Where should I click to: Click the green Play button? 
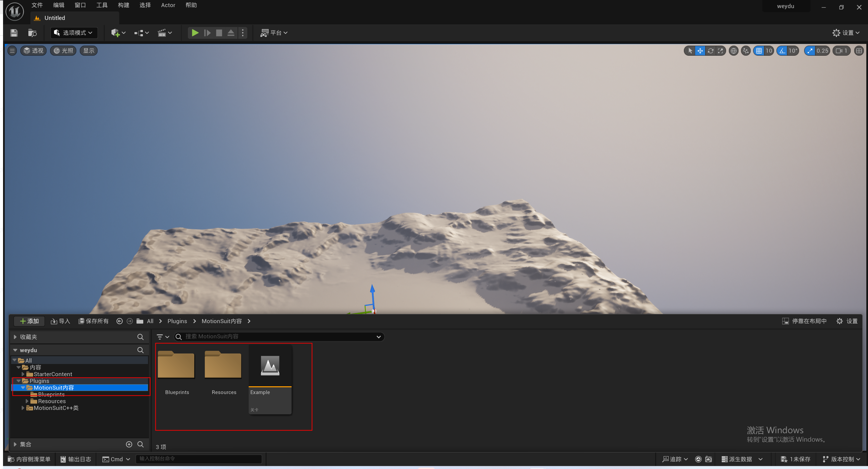195,33
